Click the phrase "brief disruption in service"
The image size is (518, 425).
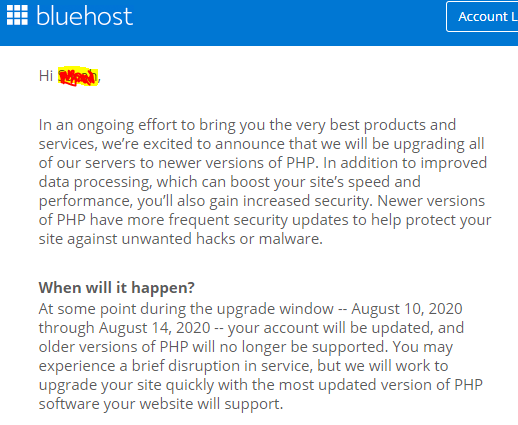(x=221, y=366)
